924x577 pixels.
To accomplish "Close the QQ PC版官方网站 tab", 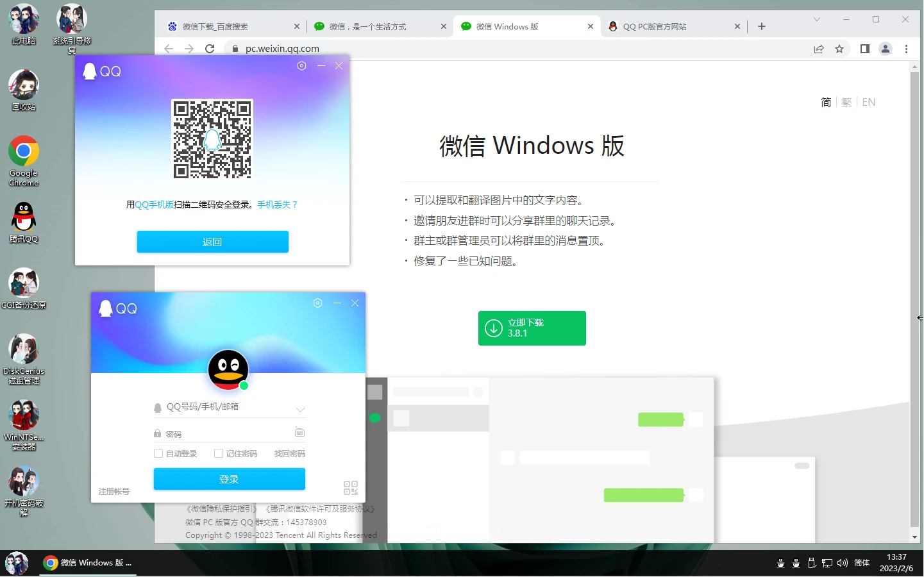I will click(737, 26).
